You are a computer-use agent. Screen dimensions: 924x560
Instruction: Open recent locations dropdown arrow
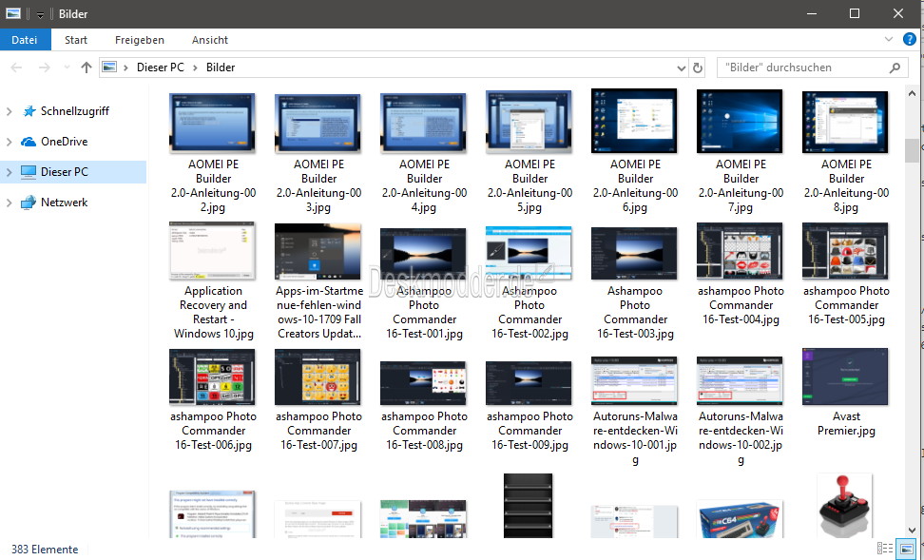point(67,68)
